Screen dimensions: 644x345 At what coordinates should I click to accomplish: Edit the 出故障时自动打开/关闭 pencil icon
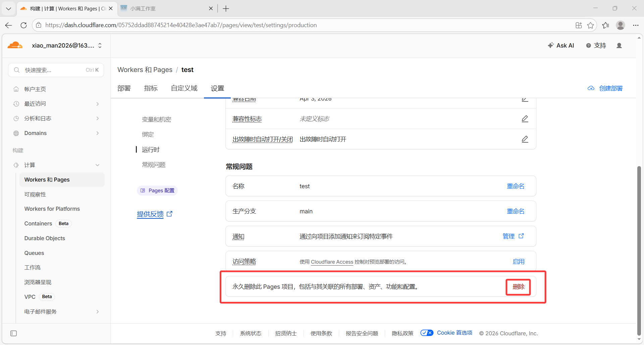pyautogui.click(x=525, y=139)
